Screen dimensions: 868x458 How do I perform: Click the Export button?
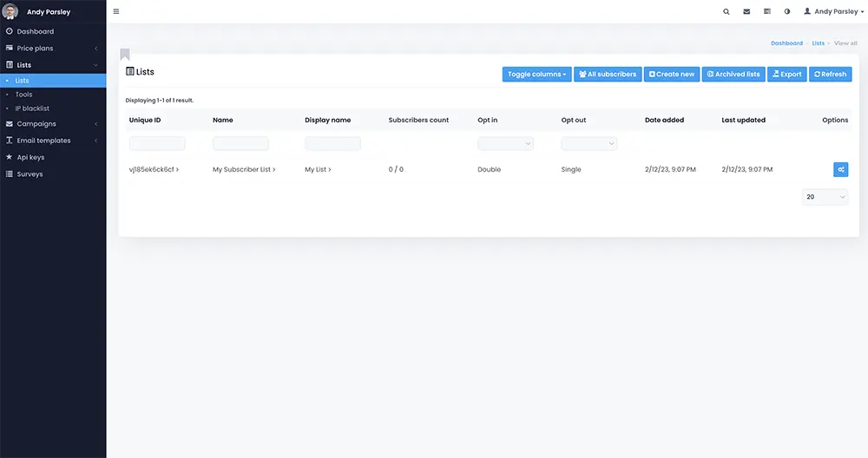coord(787,74)
